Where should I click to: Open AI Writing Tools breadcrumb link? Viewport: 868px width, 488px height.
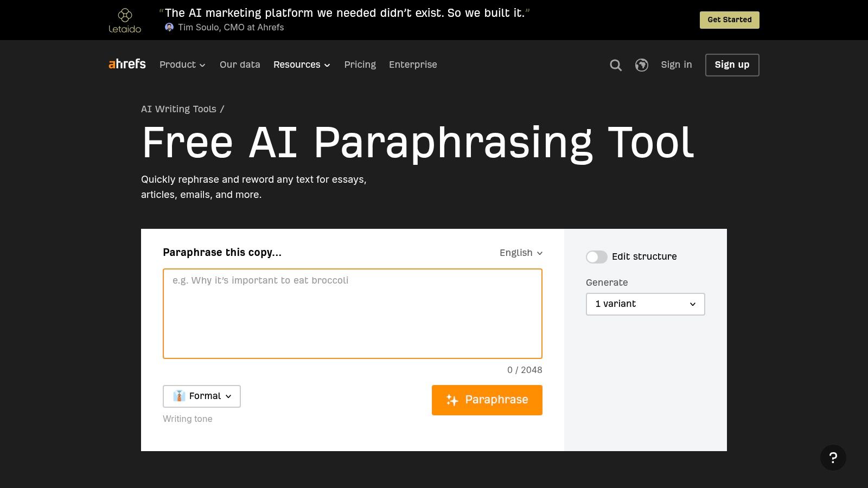[x=178, y=109]
